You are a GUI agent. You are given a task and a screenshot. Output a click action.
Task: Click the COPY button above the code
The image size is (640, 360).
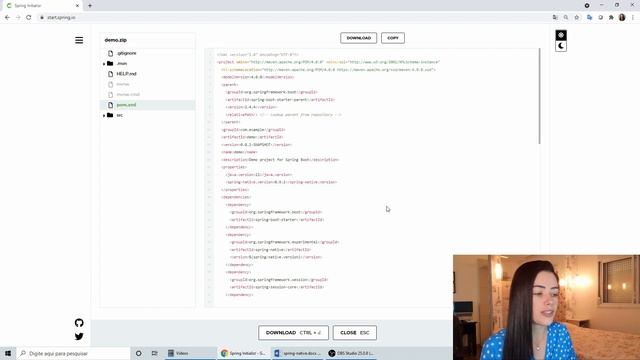tap(393, 38)
